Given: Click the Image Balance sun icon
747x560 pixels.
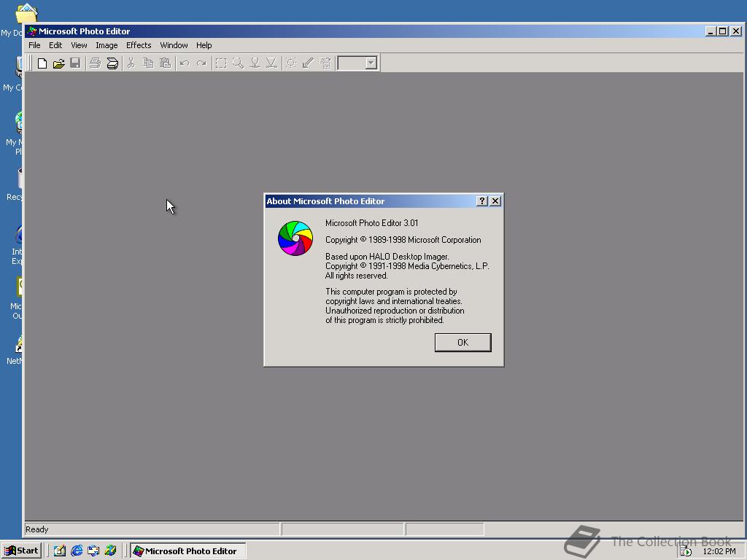Looking at the screenshot, I should click(291, 63).
